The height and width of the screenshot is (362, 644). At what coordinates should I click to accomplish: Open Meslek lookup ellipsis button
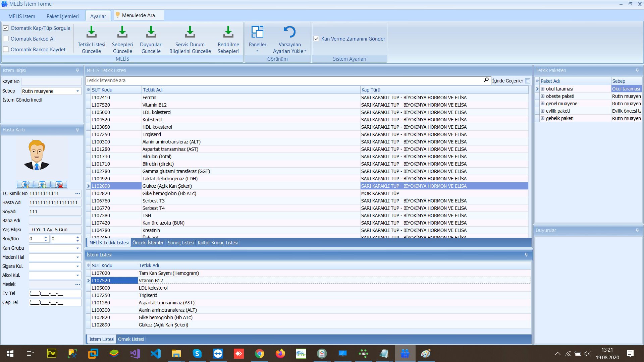coord(78,284)
